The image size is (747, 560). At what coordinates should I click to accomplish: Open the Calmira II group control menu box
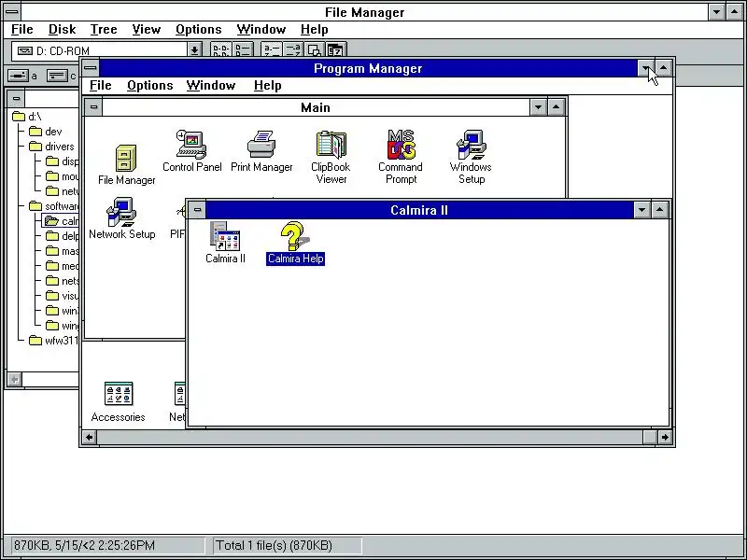click(x=197, y=209)
